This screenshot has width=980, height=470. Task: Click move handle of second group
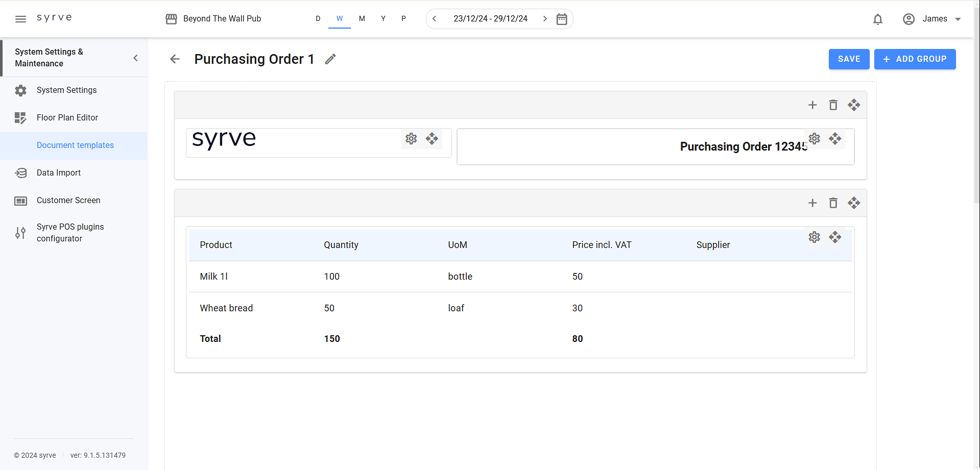pos(854,203)
